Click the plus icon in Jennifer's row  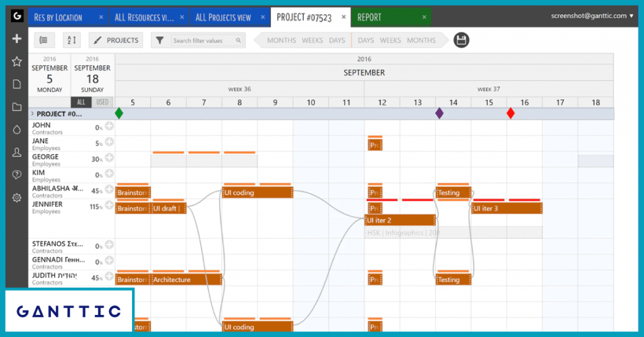click(x=109, y=205)
